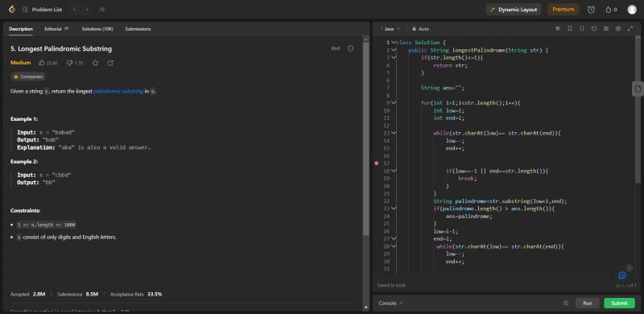Expand editor to fullscreen
Viewport: 644px width, 314px height.
click(x=630, y=29)
